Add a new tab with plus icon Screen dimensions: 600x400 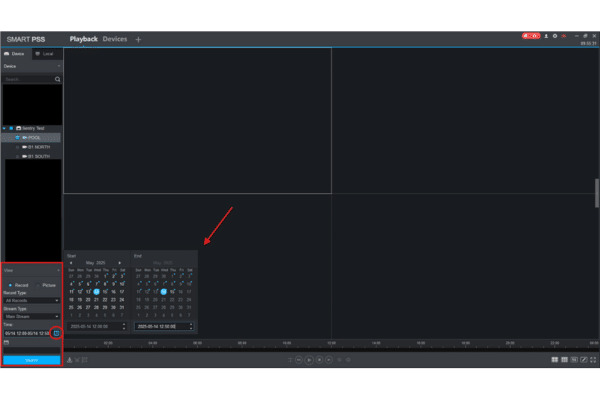[x=138, y=39]
